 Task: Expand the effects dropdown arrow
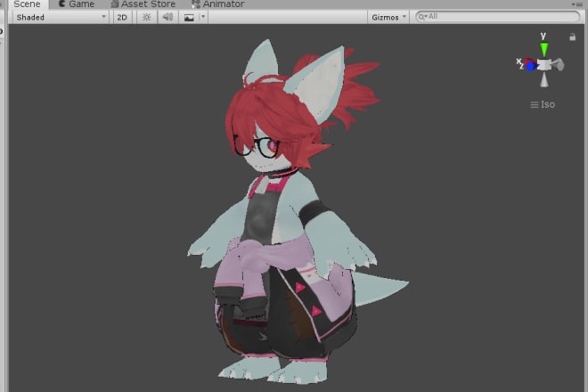point(203,17)
